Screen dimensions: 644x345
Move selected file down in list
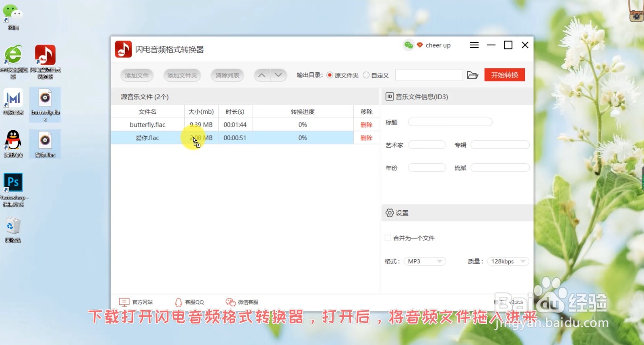(278, 75)
